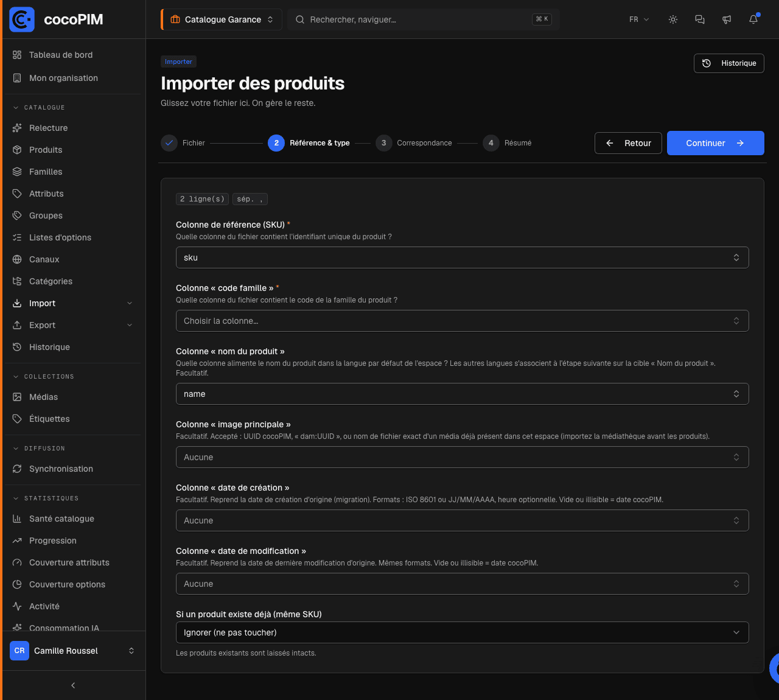Open Médias in the sidebar
The image size is (779, 700).
coord(73,397)
